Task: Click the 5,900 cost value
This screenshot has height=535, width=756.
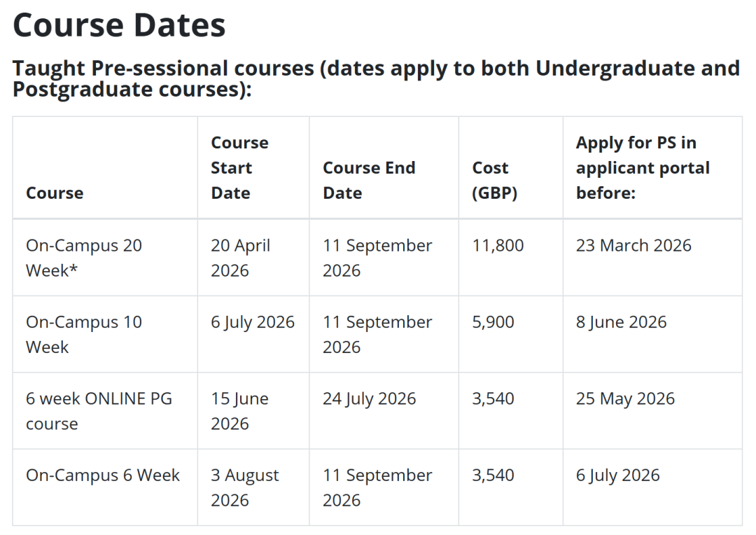Action: (493, 322)
